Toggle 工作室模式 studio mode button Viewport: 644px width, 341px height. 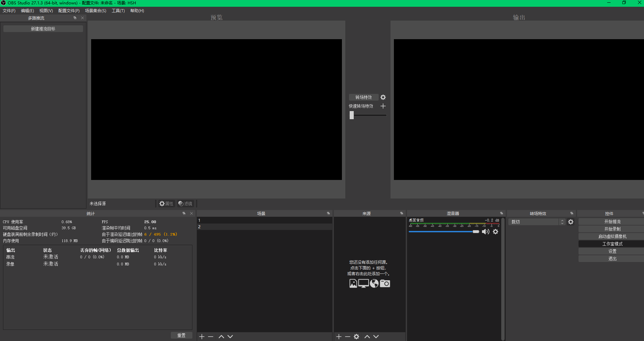[x=612, y=244]
